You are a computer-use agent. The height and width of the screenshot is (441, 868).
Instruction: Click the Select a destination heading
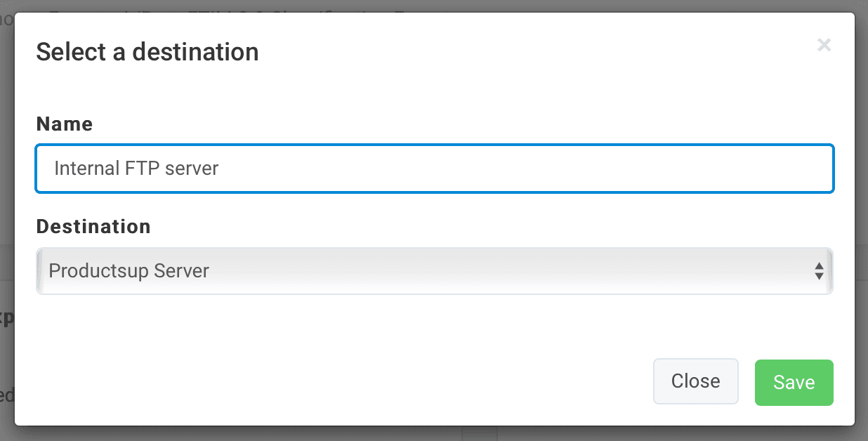[147, 52]
